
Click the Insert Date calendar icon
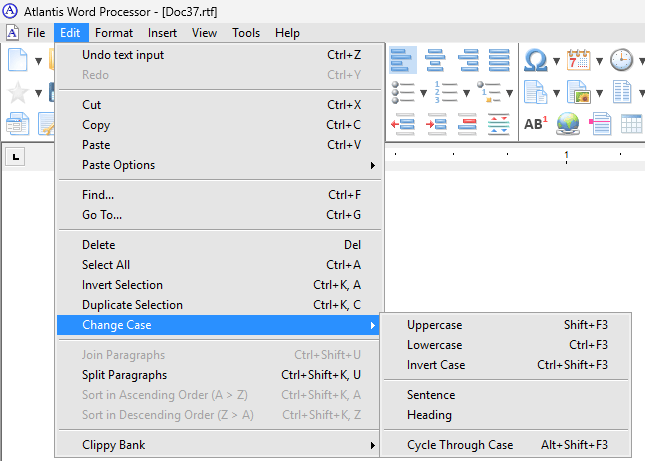(x=578, y=60)
